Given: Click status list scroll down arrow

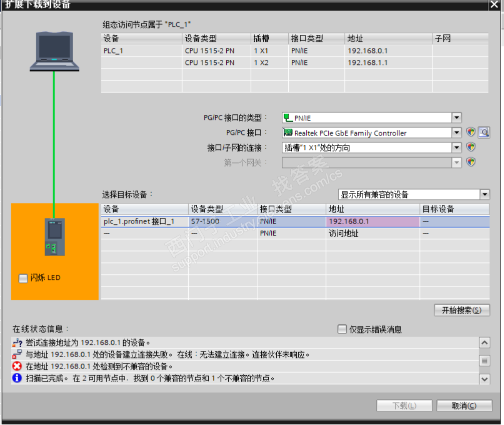Looking at the screenshot, I should point(484,379).
